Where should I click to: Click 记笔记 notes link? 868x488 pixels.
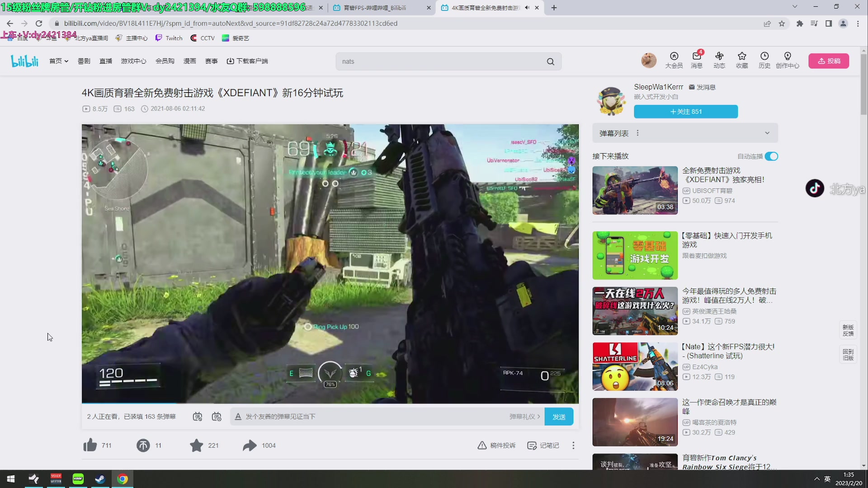pyautogui.click(x=543, y=446)
